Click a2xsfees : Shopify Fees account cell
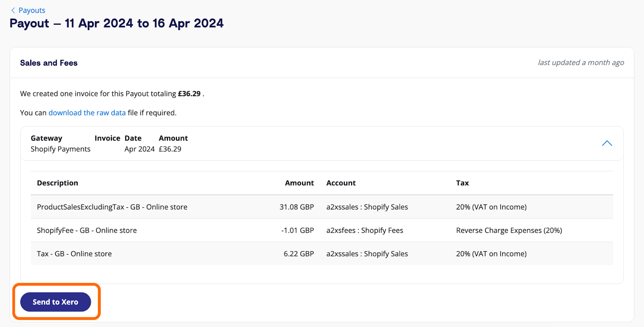 365,230
